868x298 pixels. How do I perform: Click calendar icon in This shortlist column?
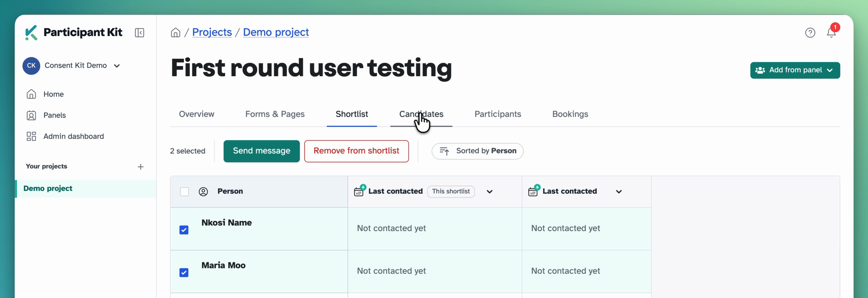(359, 191)
